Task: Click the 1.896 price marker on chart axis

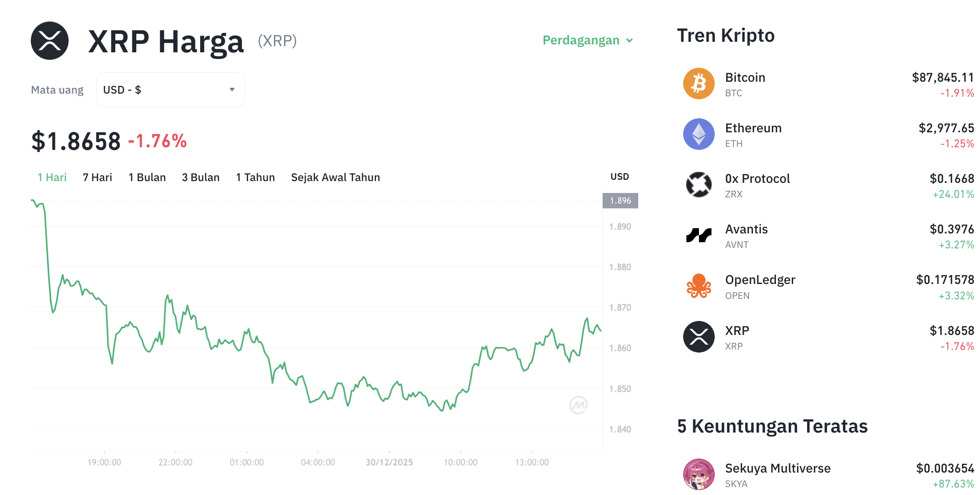Action: (620, 200)
